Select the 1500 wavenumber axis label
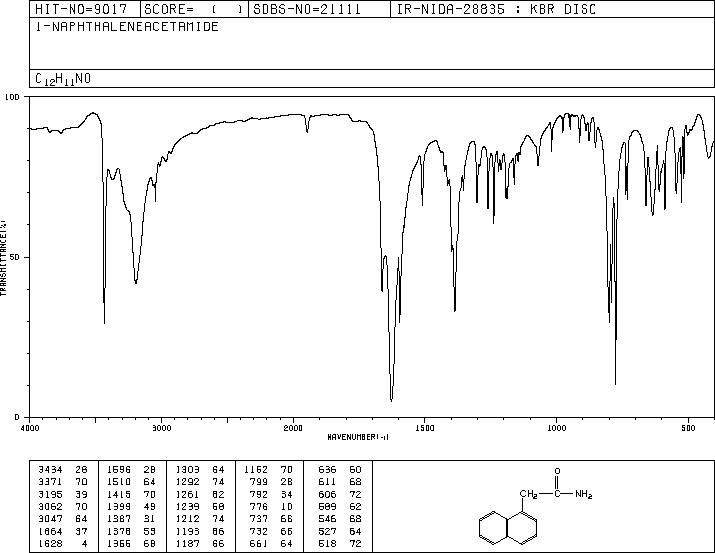715x553 pixels. (425, 428)
